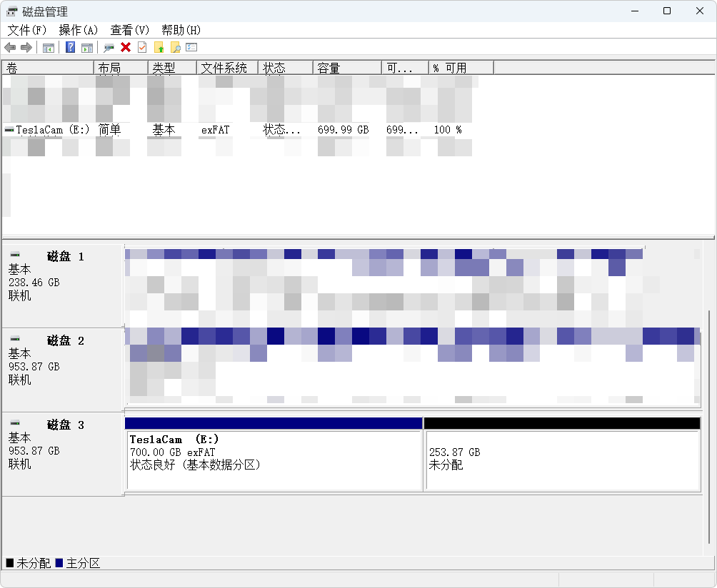Click the 基本 type cell in TeslaCam row
The width and height of the screenshot is (717, 588).
[164, 130]
